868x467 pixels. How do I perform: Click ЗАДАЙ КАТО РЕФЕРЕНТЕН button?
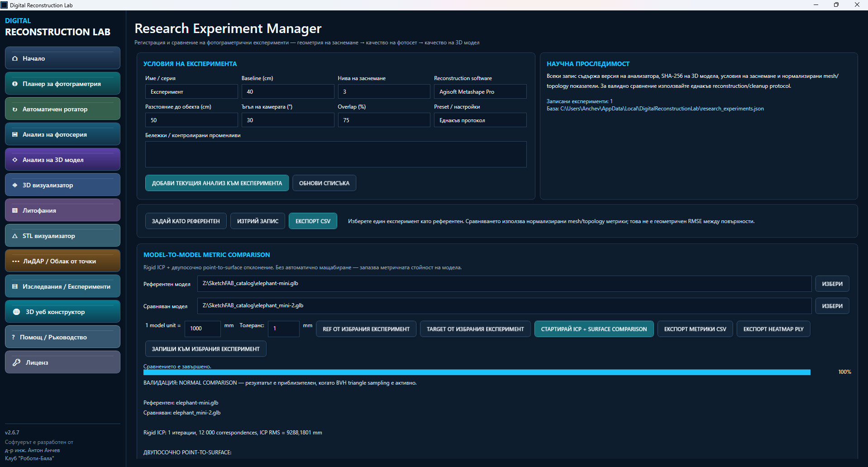(186, 221)
